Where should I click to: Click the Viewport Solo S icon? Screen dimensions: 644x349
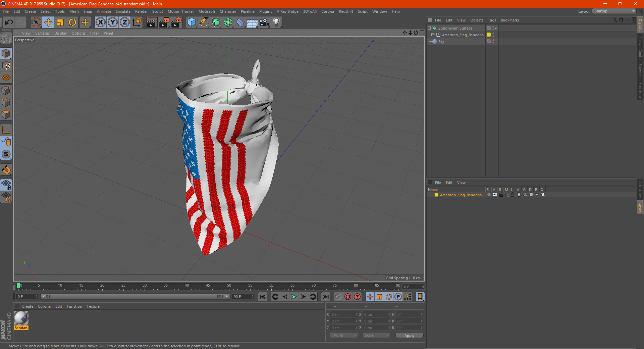coord(6,154)
